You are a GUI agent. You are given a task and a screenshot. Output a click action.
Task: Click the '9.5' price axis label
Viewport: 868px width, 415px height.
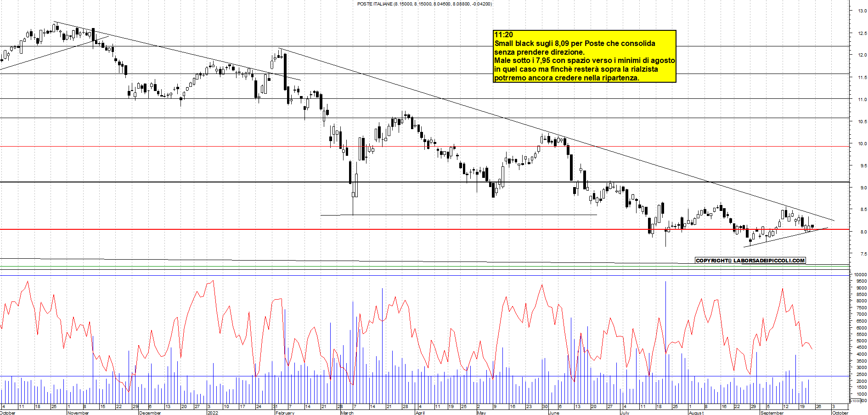coord(863,166)
